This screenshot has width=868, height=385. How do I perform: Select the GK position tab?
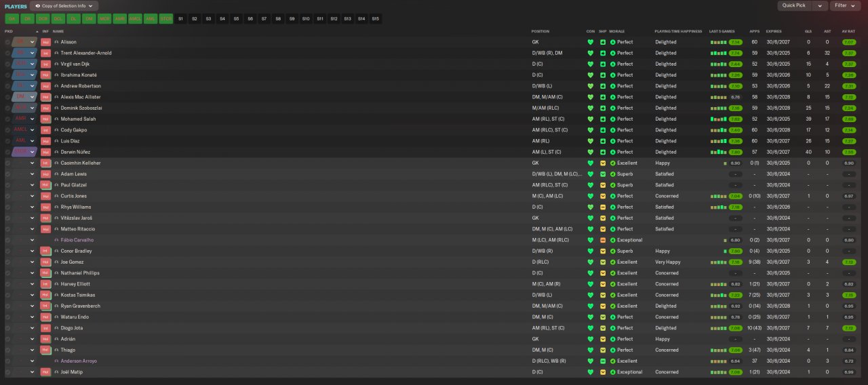pyautogui.click(x=12, y=19)
